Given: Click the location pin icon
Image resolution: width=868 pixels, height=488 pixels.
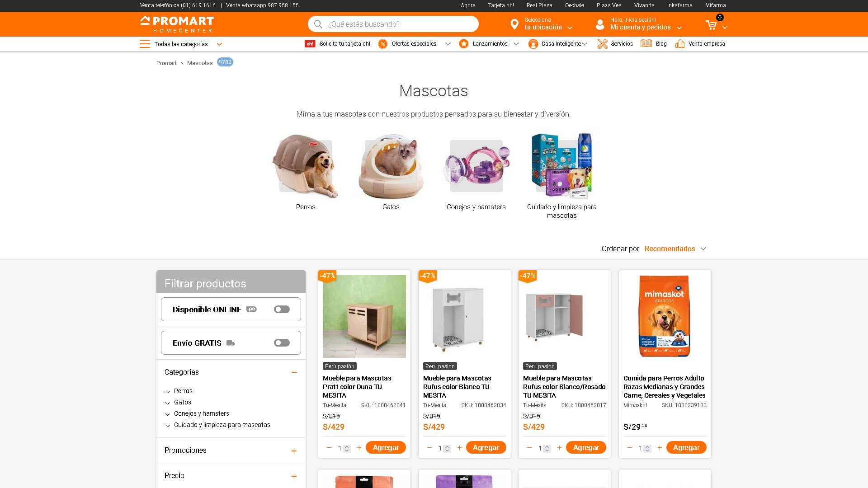Looking at the screenshot, I should point(514,24).
